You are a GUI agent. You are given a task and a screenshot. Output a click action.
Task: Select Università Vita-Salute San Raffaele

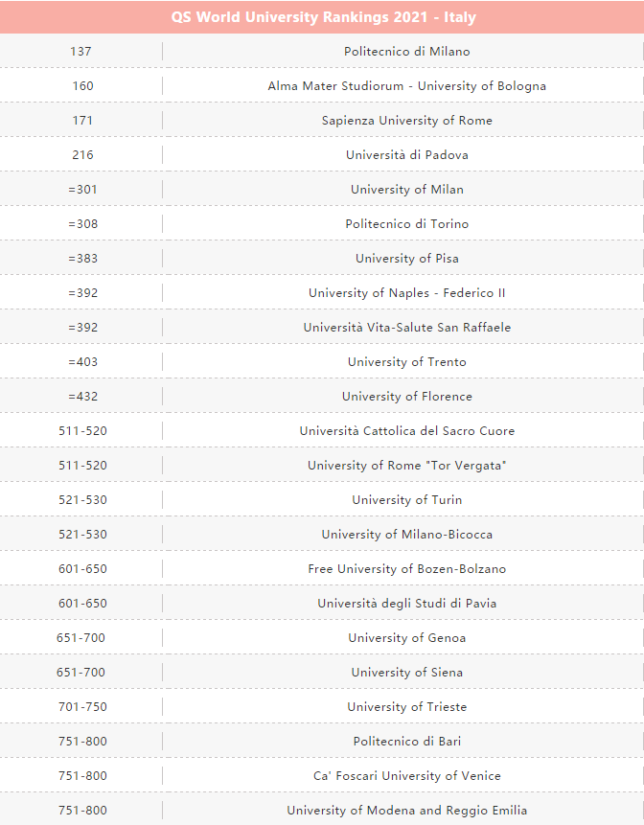(x=406, y=328)
